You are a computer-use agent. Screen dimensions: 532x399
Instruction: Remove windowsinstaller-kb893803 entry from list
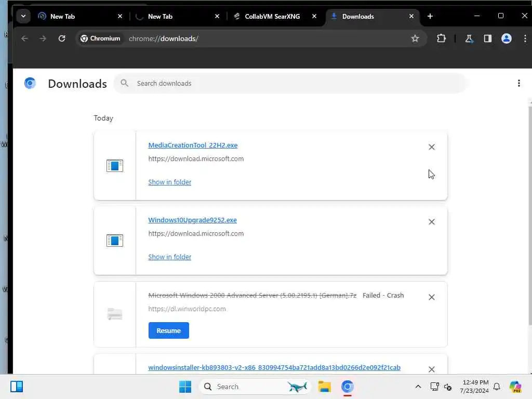pyautogui.click(x=432, y=369)
